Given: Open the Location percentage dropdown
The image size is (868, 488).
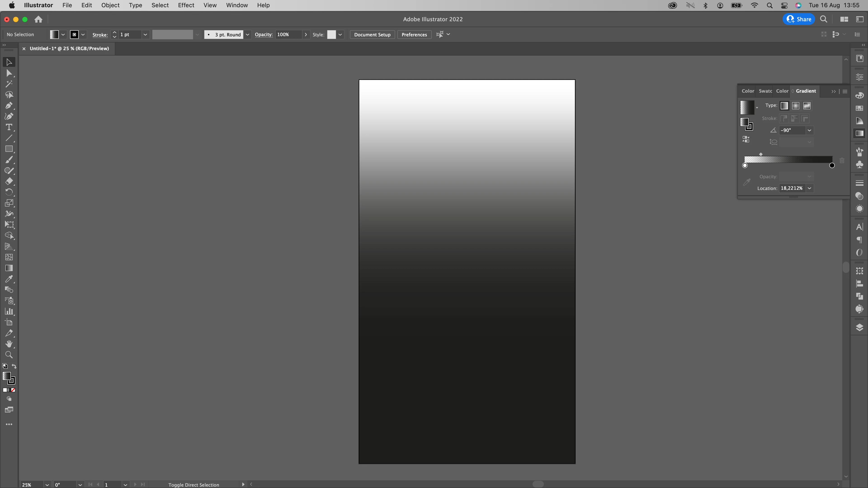Looking at the screenshot, I should click(809, 188).
